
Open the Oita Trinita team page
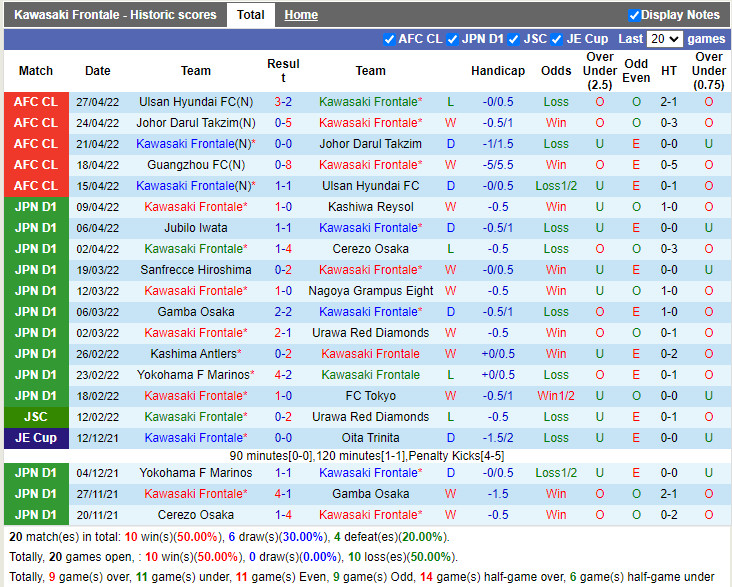370,438
